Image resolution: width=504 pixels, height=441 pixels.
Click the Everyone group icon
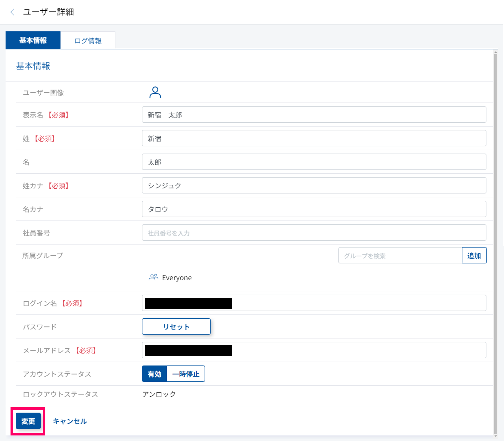tap(153, 277)
